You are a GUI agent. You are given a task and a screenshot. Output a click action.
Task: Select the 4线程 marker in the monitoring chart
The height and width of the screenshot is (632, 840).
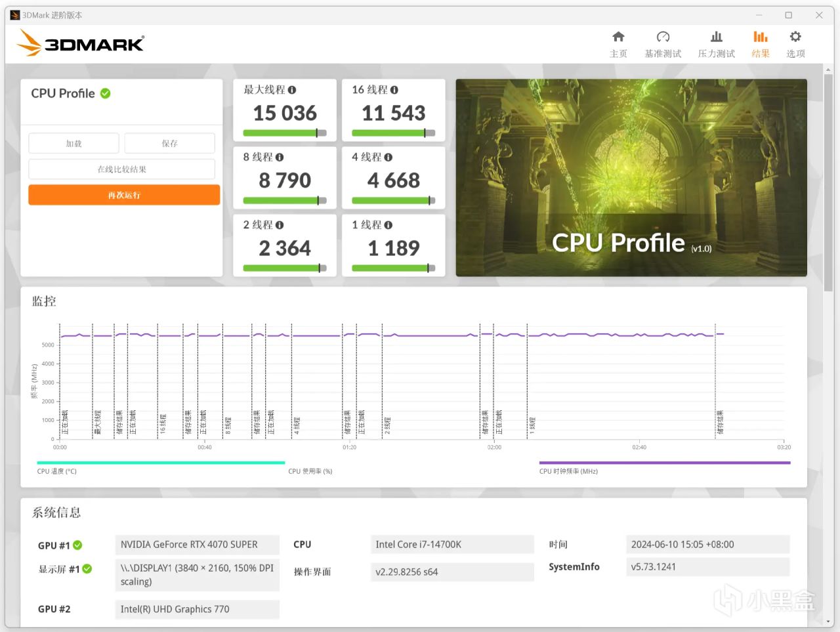click(297, 425)
